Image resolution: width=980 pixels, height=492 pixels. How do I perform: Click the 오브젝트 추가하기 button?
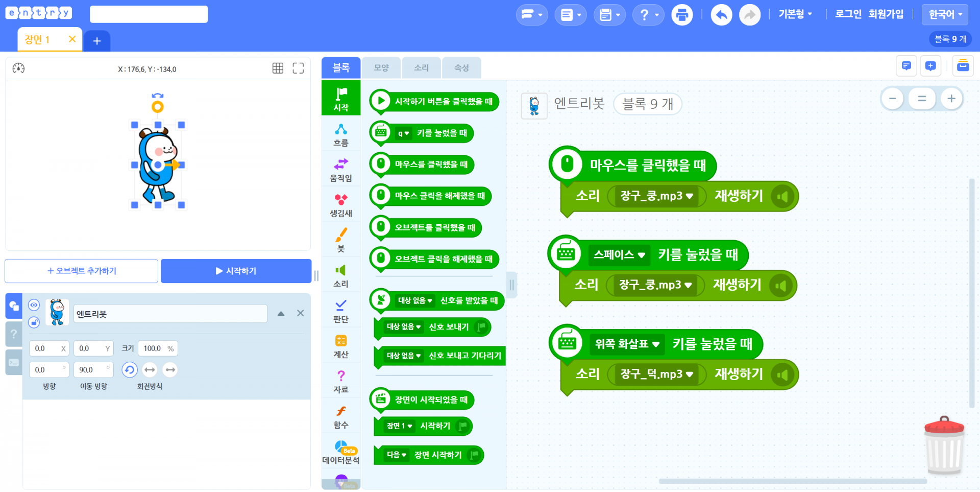pyautogui.click(x=82, y=271)
